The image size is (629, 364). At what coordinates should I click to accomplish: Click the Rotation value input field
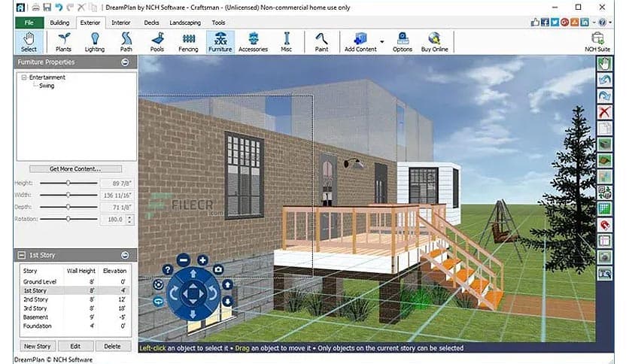[x=113, y=220]
